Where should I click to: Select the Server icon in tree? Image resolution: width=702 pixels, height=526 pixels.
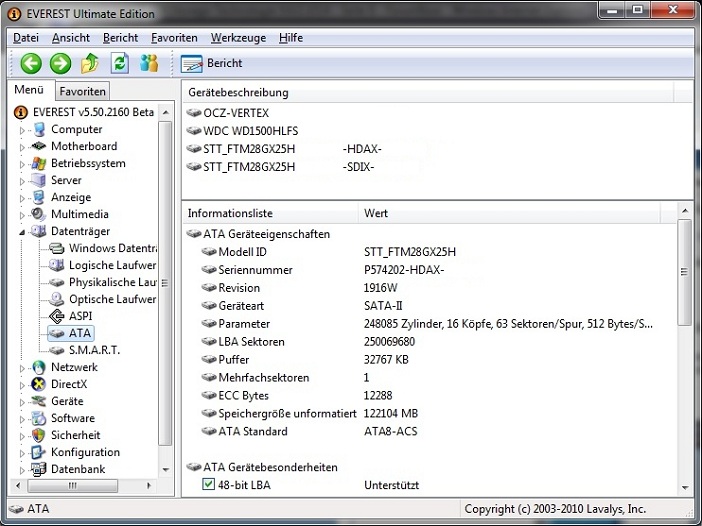click(x=39, y=180)
